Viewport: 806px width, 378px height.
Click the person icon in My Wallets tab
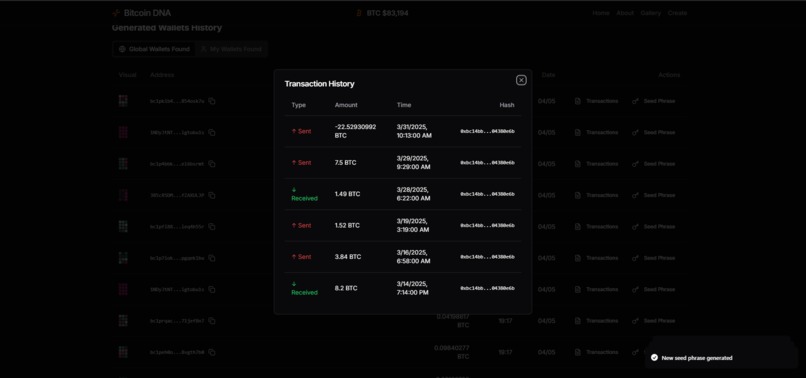pyautogui.click(x=204, y=49)
